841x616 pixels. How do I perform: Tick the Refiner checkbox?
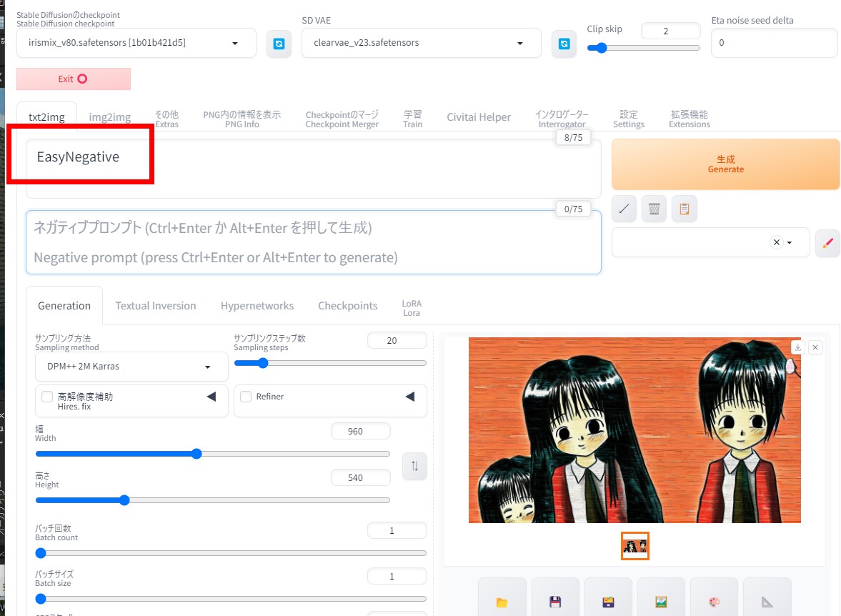246,397
